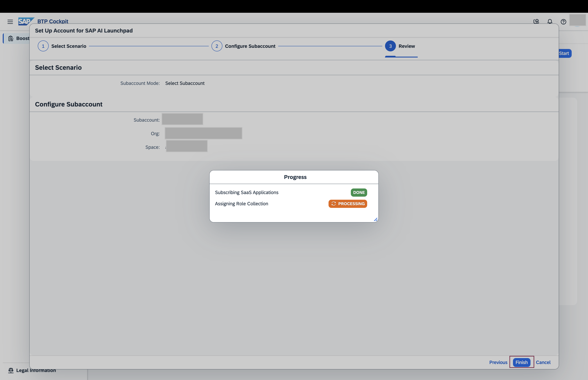Click the 'Subaccount Mode:' label
Viewport: 588px width, 380px height.
[x=140, y=83]
